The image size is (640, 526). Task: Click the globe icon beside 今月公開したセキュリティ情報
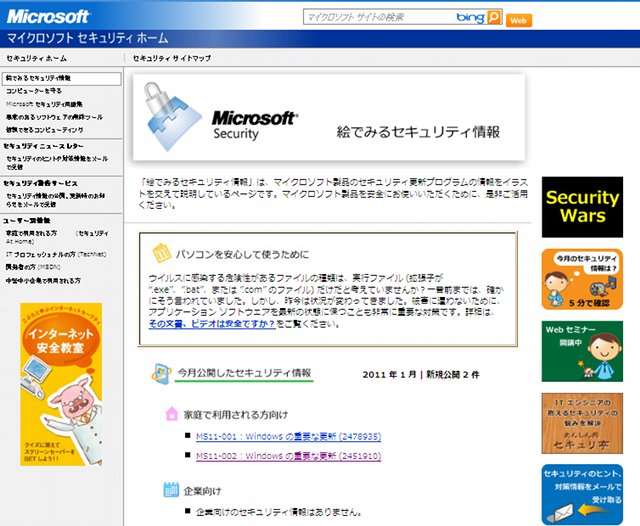[x=162, y=373]
